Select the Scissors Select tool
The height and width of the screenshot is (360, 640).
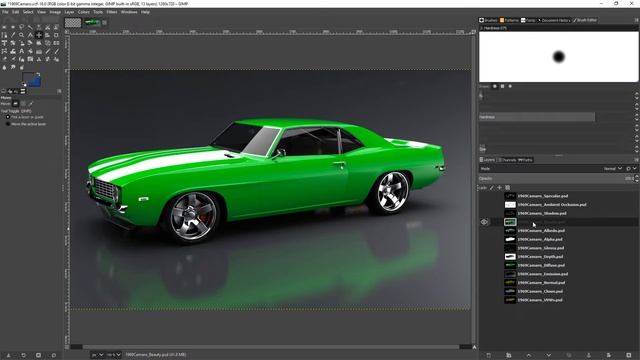tap(47, 27)
